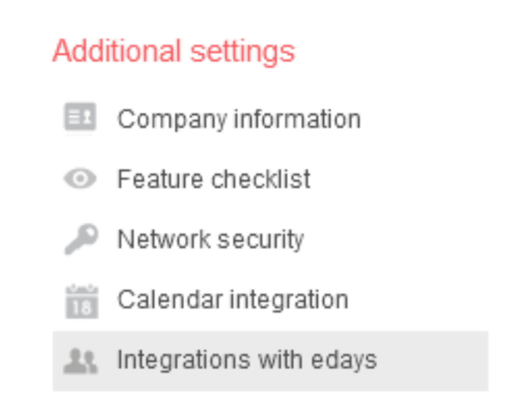Click the number 18 on the calendar icon
This screenshot has width=512, height=420.
point(82,307)
